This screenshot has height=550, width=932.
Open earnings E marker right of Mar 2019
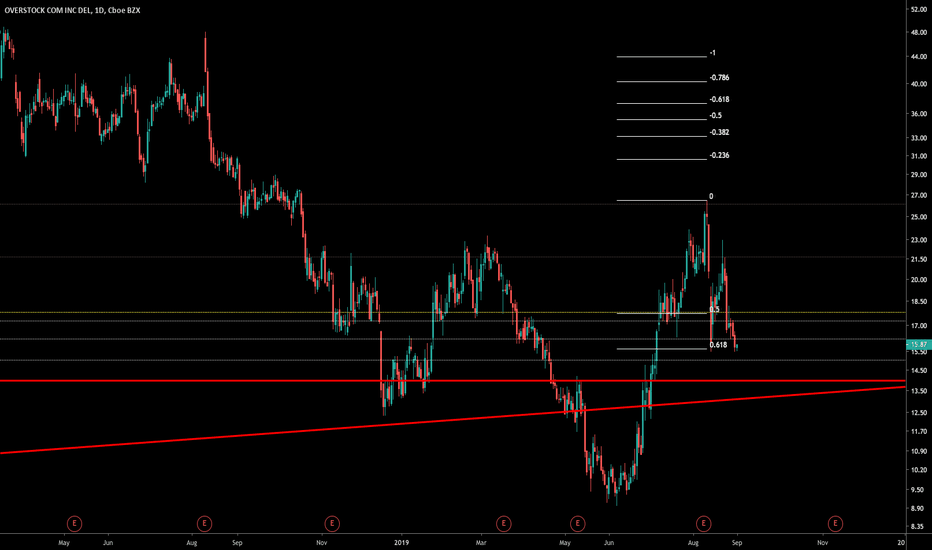coord(503,524)
